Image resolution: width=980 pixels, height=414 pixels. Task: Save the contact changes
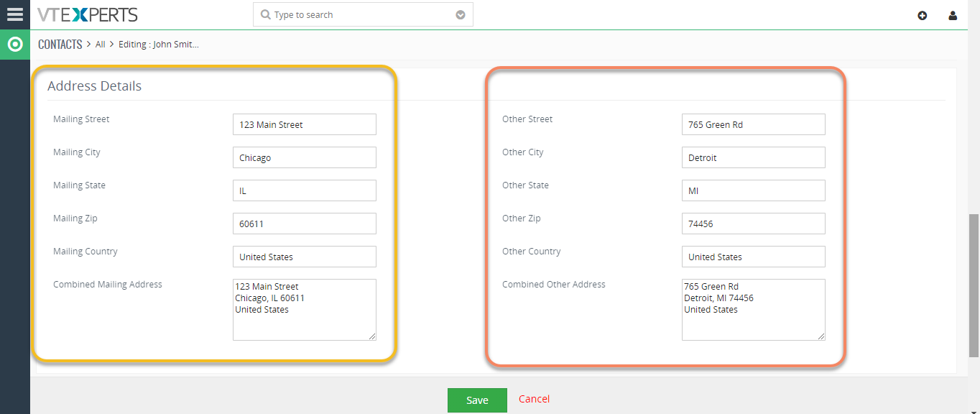pos(477,400)
